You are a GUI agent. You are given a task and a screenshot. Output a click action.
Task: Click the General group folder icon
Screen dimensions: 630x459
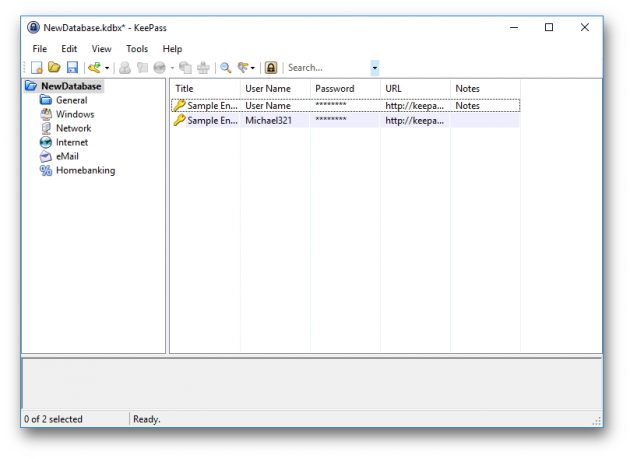(x=46, y=100)
